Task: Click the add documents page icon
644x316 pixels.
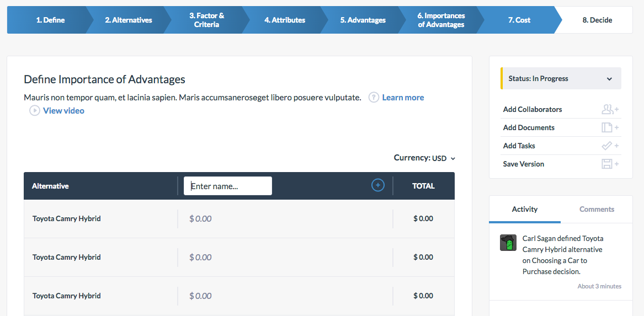Action: click(610, 127)
